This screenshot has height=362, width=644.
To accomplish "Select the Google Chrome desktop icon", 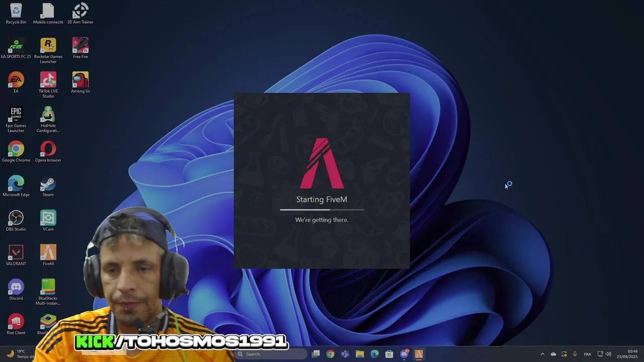I will 16,152.
